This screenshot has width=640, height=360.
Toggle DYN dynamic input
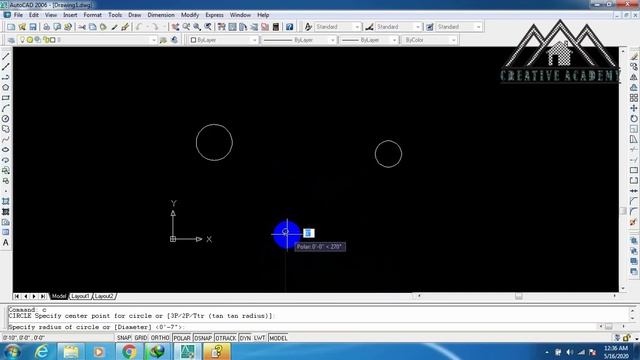click(x=245, y=338)
